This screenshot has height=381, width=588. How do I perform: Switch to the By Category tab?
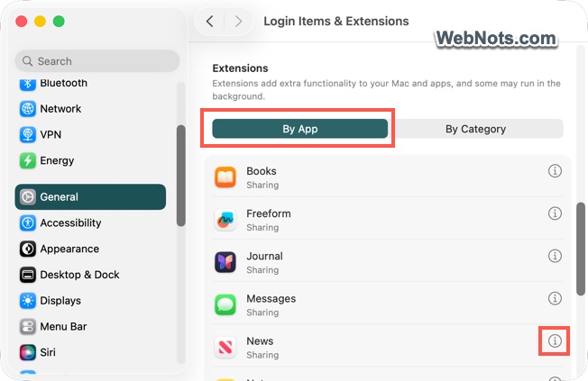[x=475, y=129]
